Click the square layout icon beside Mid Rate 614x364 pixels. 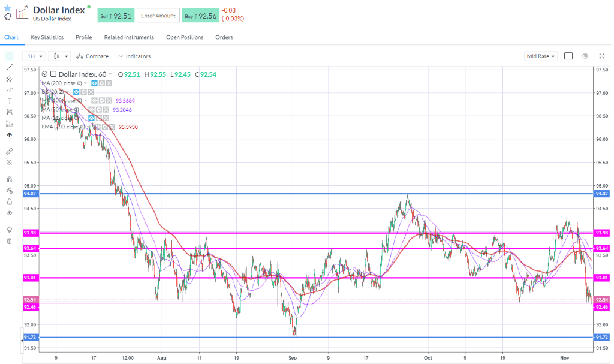[x=568, y=56]
